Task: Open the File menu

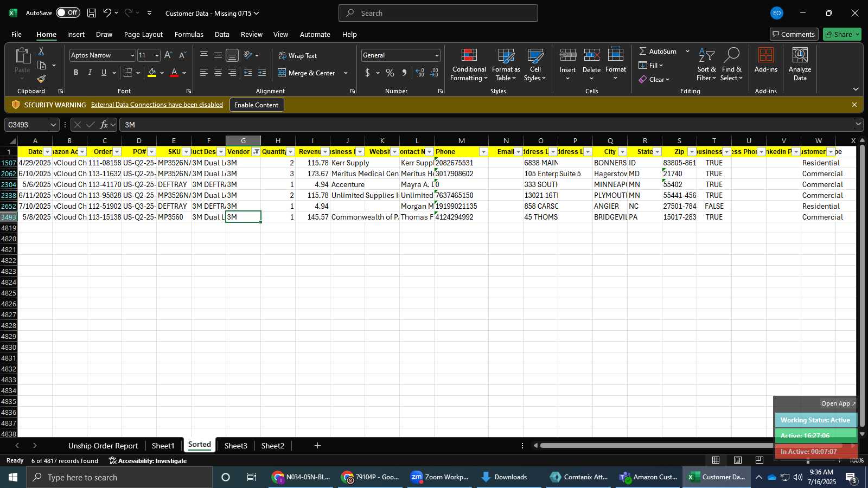Action: [17, 34]
